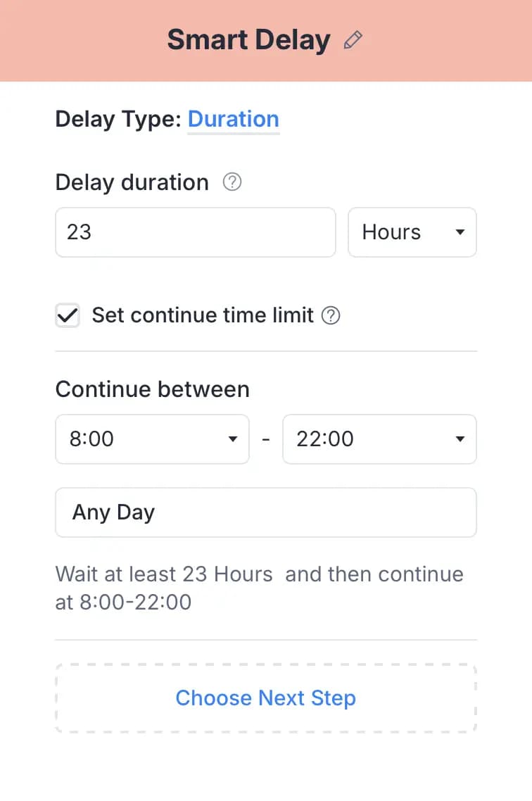Image resolution: width=532 pixels, height=801 pixels.
Task: Expand the 8:00 start time dropdown
Action: [152, 439]
